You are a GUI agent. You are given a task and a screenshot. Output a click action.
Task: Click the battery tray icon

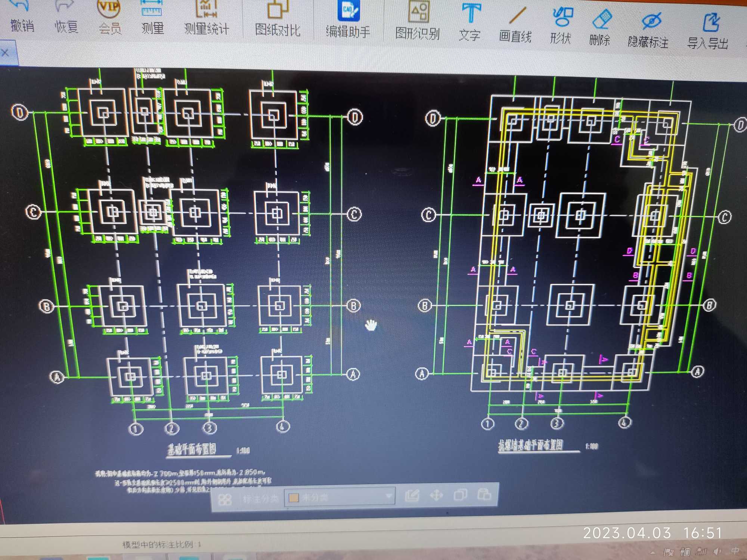685,551
